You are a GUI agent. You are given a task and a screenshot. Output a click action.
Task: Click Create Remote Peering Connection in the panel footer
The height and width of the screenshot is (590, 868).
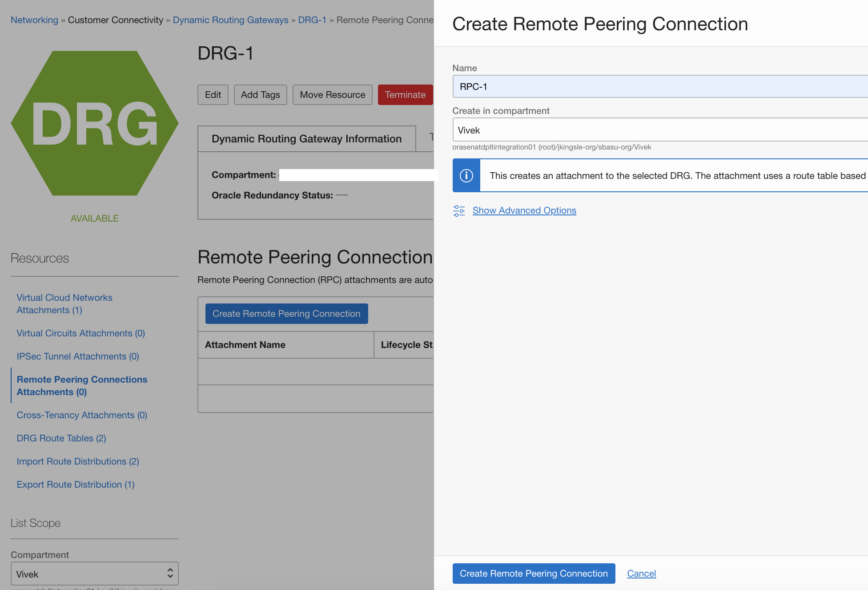coord(534,574)
